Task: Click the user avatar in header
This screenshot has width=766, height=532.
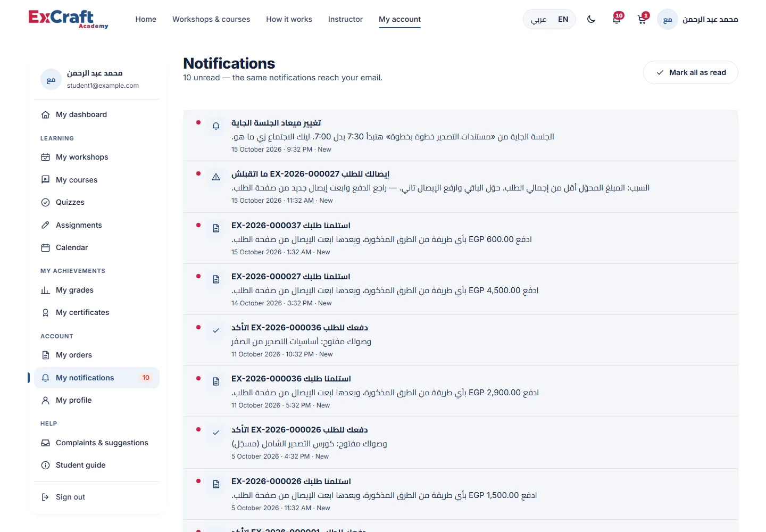Action: click(x=668, y=20)
